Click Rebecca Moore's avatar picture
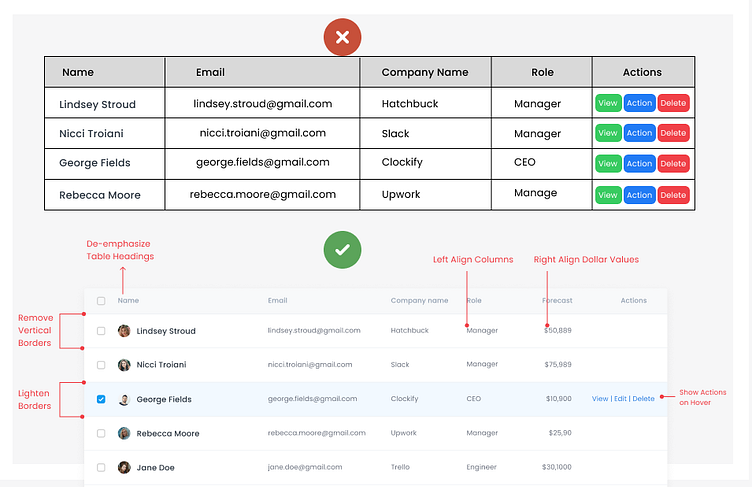752x487 pixels. click(x=124, y=433)
